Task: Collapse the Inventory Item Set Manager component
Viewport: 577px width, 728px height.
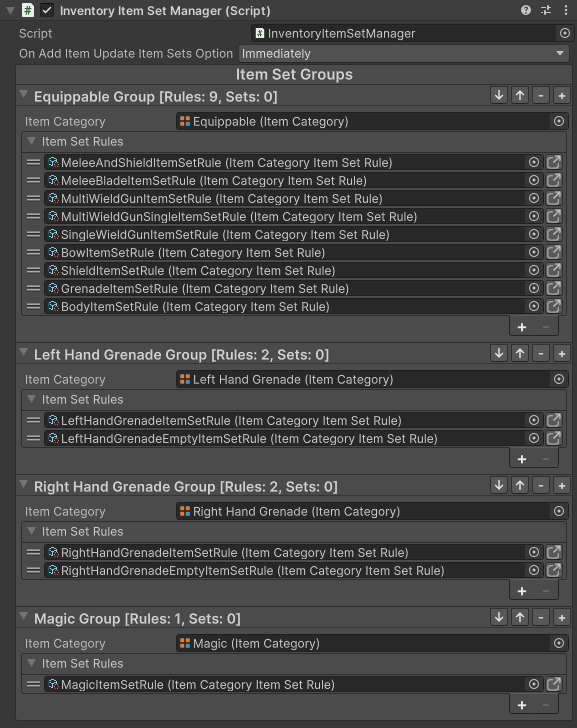Action: point(10,10)
